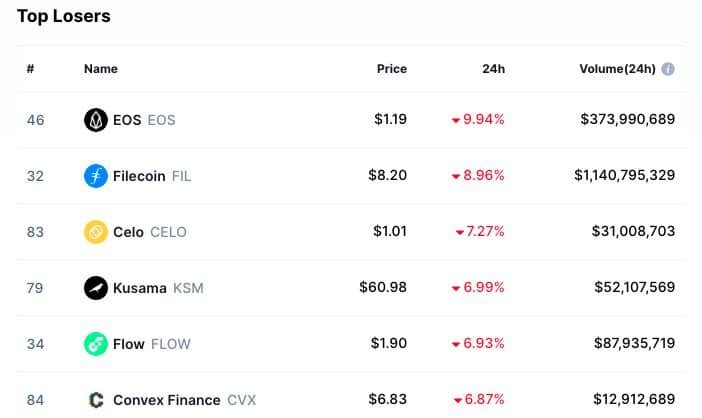
Task: Sort by the 24h column header
Action: tap(493, 69)
